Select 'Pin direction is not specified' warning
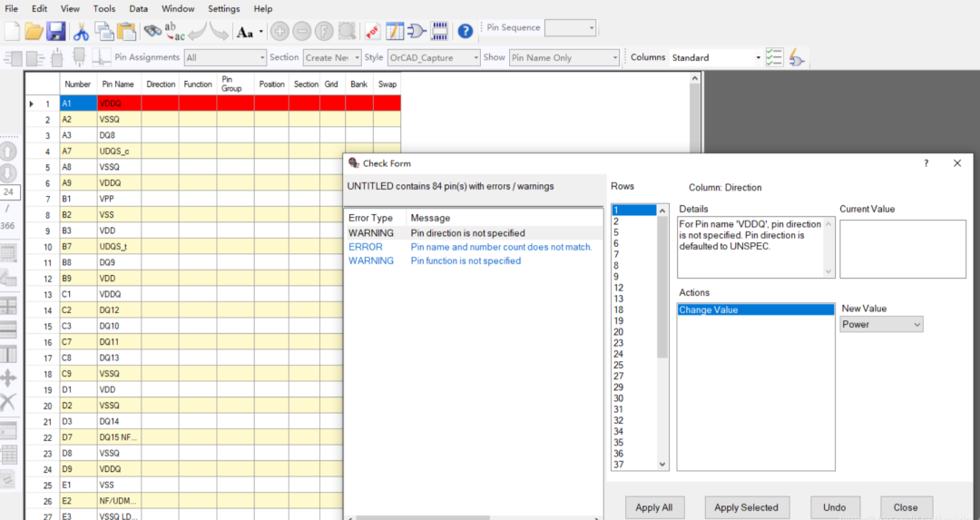Viewport: 980px width, 520px height. [x=474, y=233]
